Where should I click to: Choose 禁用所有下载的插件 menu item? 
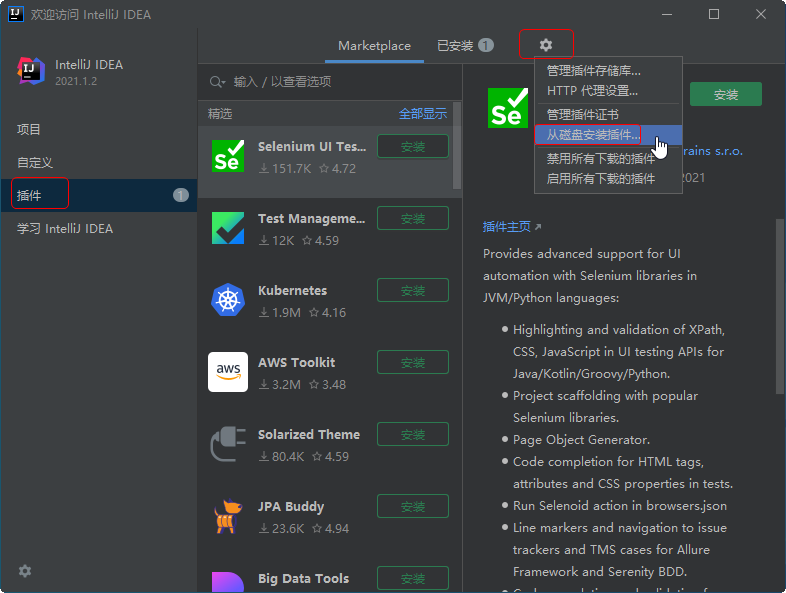608,158
